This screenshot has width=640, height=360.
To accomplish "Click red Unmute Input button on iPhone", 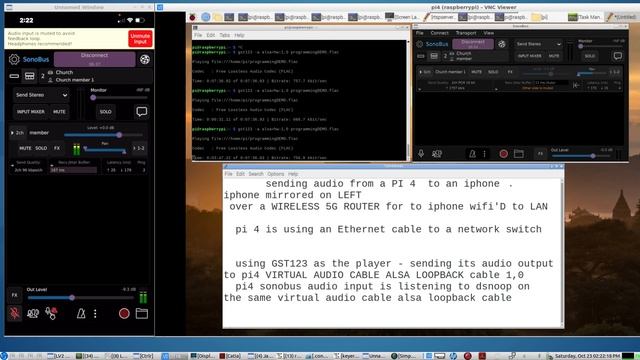I will pos(140,39).
